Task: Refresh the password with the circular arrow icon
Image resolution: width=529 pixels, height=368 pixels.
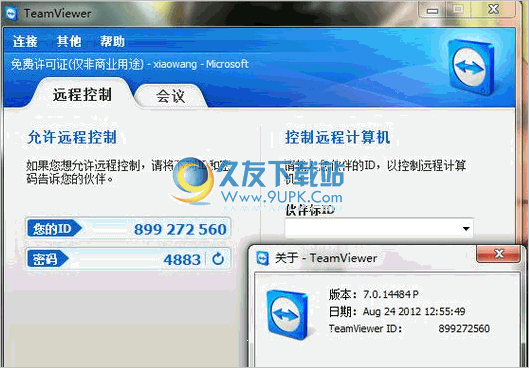Action: click(218, 259)
